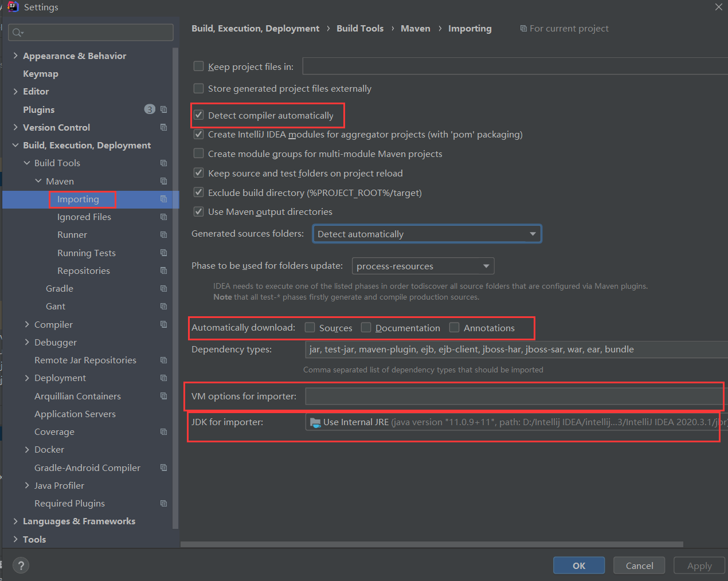
Task: Uncheck Exclude build directory option
Action: (x=198, y=193)
